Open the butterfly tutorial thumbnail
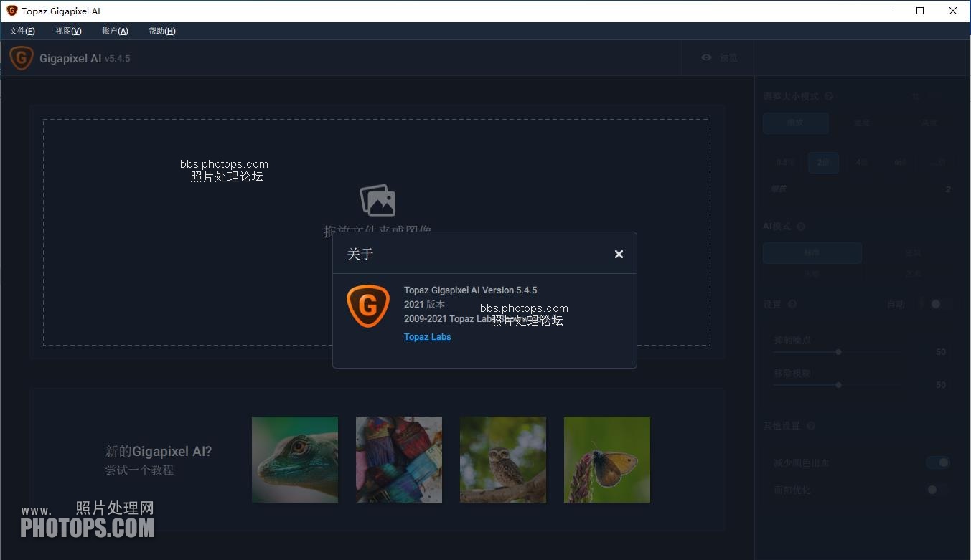Viewport: 971px width, 560px height. pos(607,460)
